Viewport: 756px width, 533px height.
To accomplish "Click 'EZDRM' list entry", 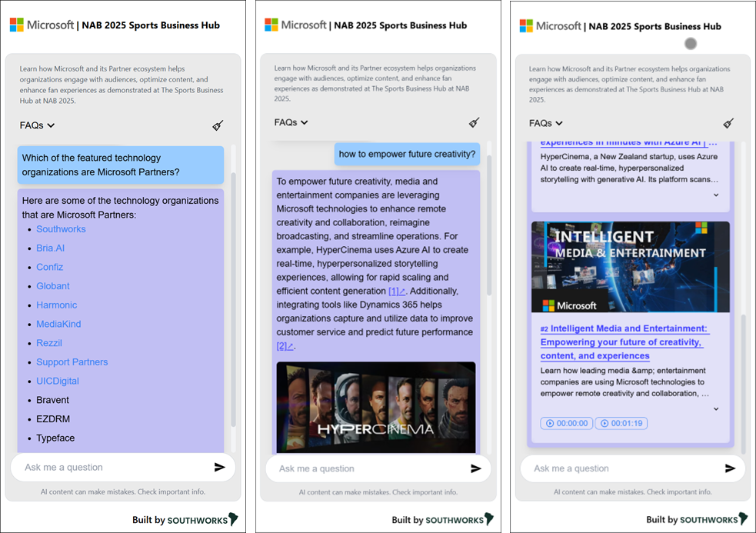I will [x=53, y=419].
